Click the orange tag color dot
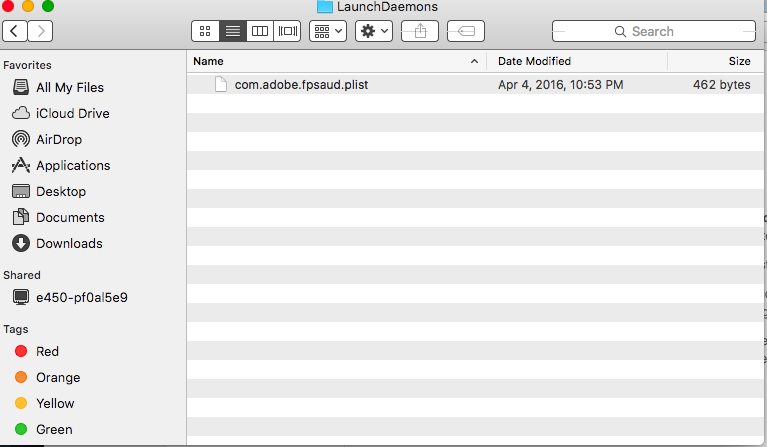This screenshot has width=767, height=447. (21, 377)
